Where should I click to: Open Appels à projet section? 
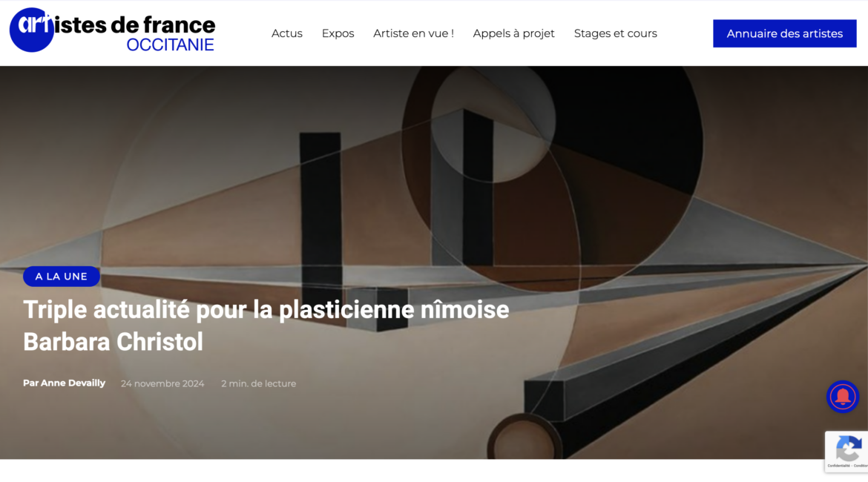(513, 33)
